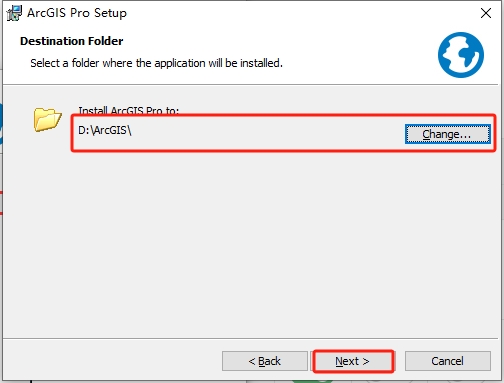Click the 'Select a folder' description text

(156, 63)
